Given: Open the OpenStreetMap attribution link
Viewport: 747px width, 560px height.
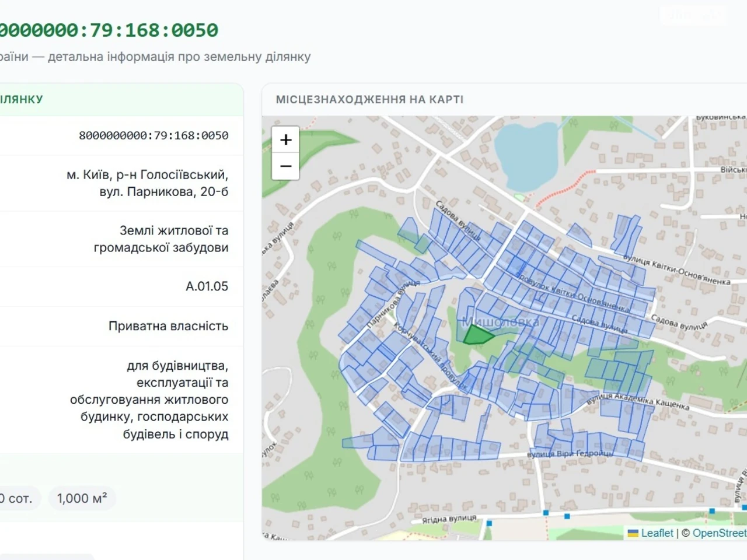Looking at the screenshot, I should 720,533.
